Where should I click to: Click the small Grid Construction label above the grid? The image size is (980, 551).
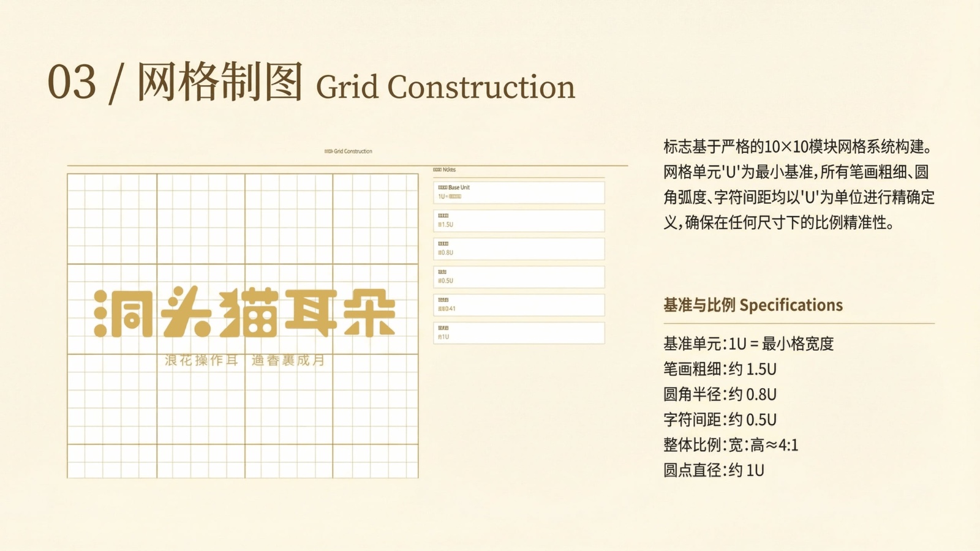[x=348, y=151]
